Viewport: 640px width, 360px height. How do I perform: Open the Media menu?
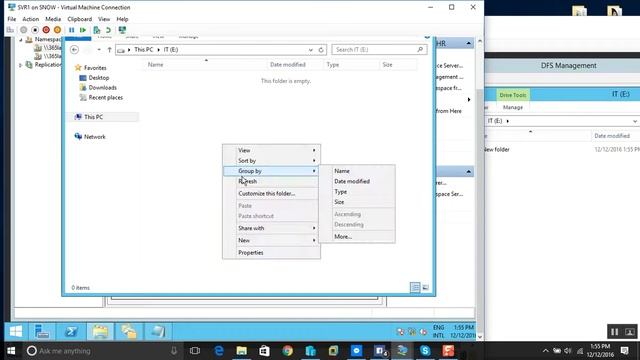53,19
